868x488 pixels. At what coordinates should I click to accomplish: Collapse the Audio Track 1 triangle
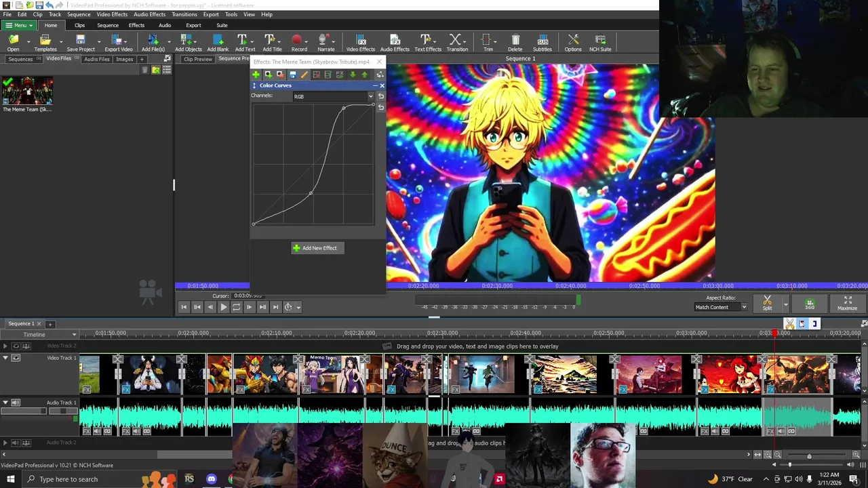(x=5, y=403)
